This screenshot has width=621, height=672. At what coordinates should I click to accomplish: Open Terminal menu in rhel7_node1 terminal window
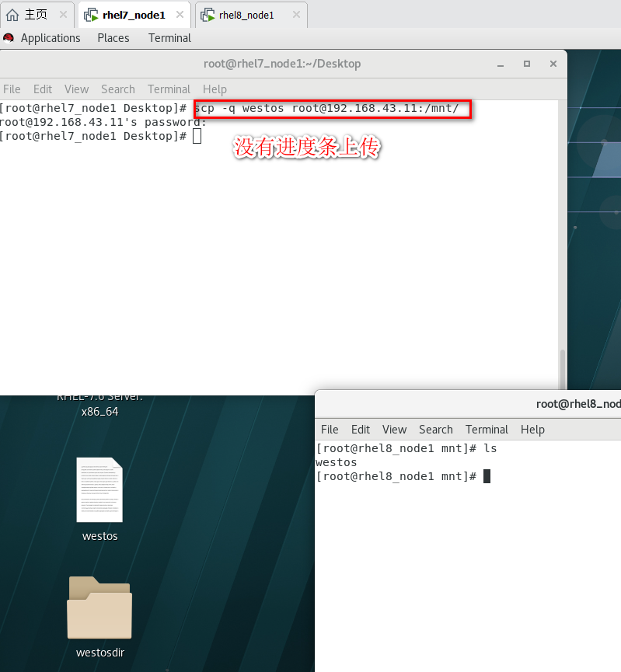coord(169,89)
